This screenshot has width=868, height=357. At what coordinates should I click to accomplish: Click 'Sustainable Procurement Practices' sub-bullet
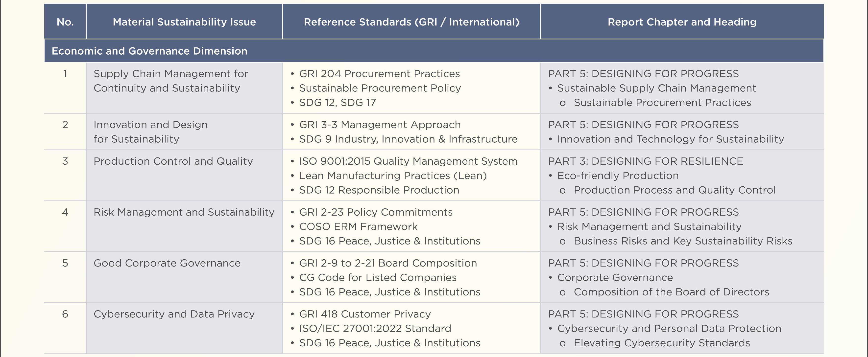pos(662,102)
